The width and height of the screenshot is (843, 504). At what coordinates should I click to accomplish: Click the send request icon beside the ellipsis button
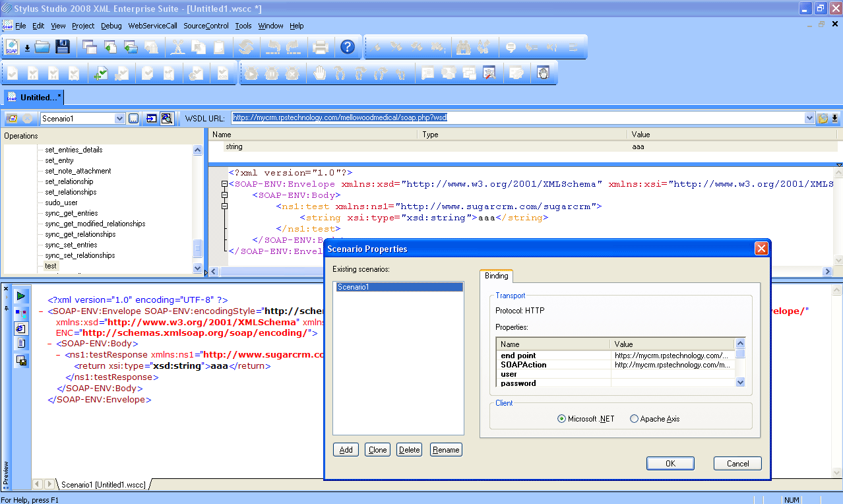coord(152,119)
